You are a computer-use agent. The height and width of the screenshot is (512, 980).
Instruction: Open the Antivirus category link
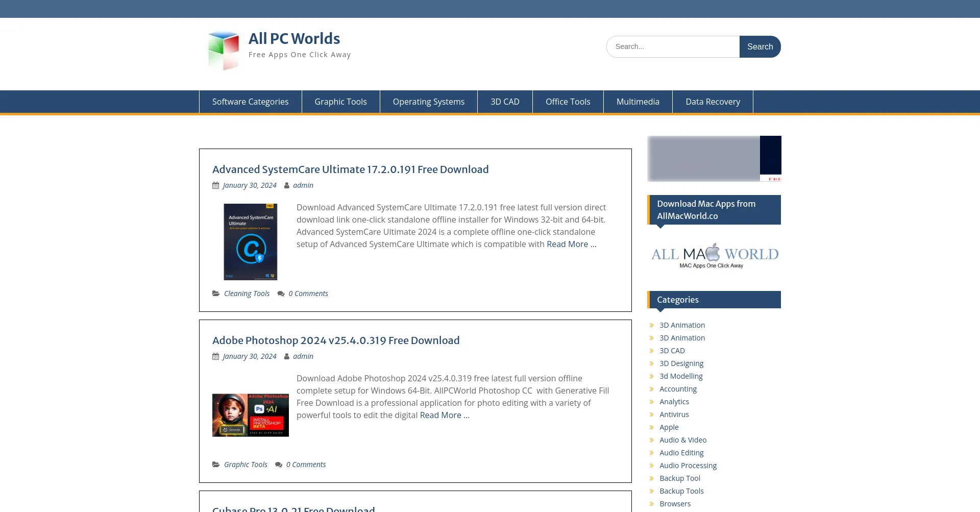(674, 415)
